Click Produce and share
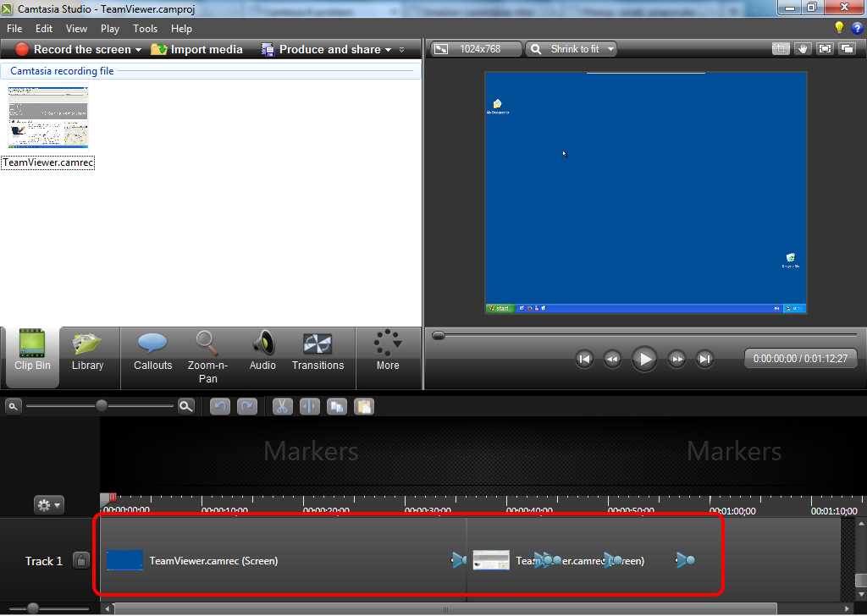 321,49
